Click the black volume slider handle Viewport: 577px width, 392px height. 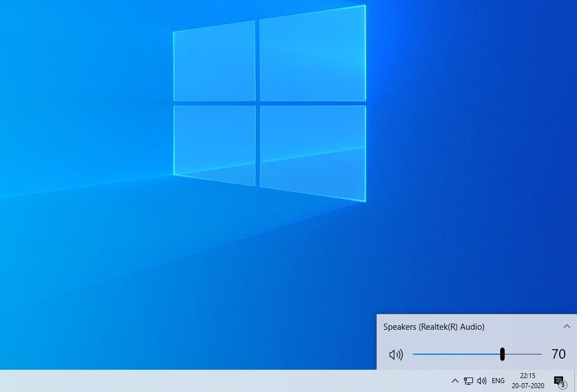pos(502,354)
